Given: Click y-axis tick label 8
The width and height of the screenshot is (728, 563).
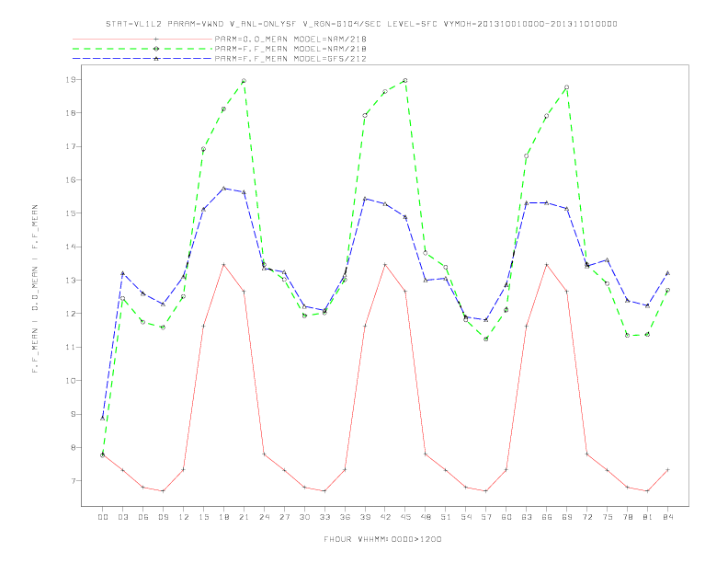Looking at the screenshot, I should [74, 447].
